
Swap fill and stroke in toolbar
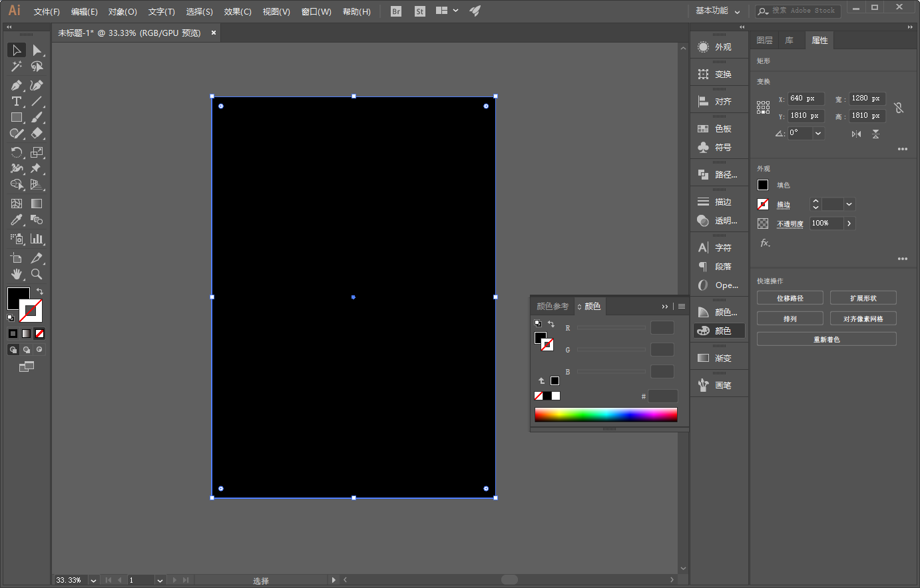coord(40,291)
